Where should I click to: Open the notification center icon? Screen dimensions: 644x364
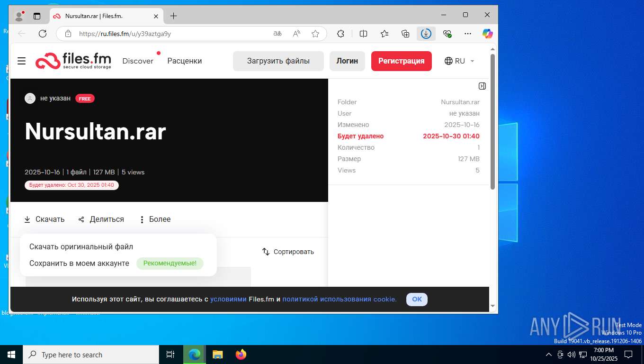coord(628,355)
